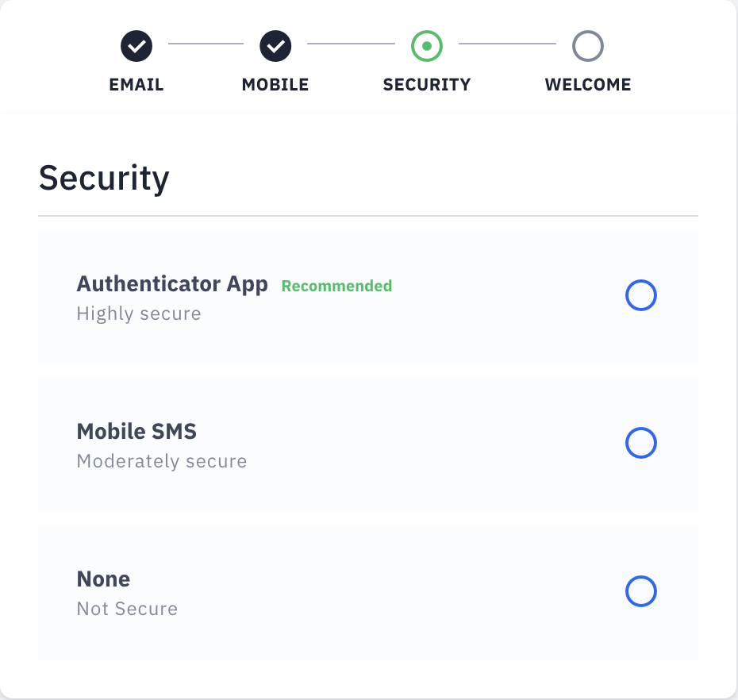Click the Mobile step checkmark icon

click(275, 46)
